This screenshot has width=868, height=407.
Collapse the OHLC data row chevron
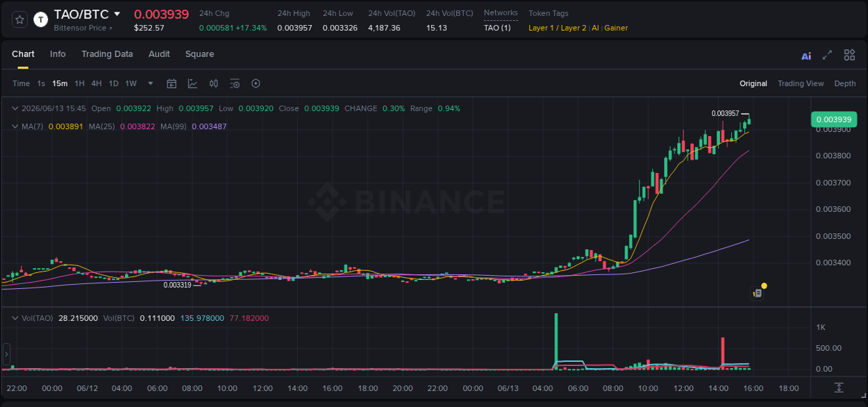(x=15, y=108)
